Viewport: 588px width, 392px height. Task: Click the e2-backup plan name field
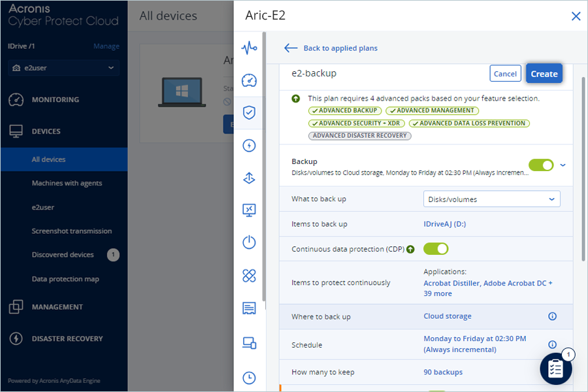tap(314, 73)
